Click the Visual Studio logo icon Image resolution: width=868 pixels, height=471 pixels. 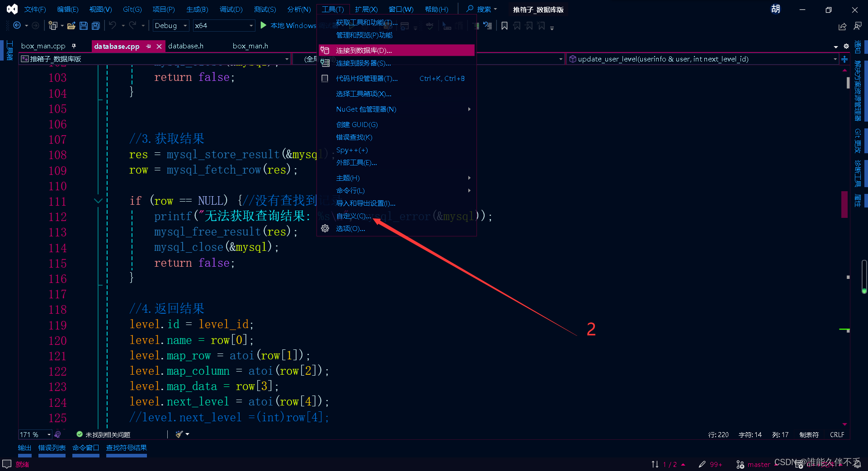(x=12, y=9)
